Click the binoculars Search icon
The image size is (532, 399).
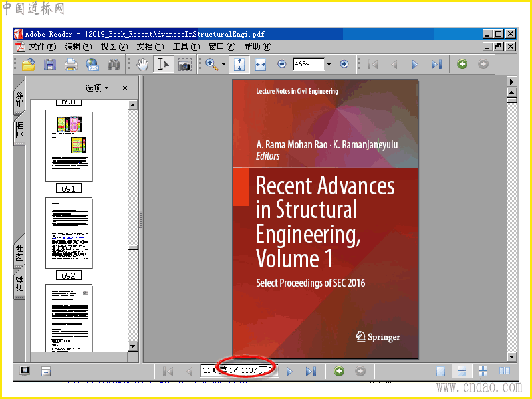[x=114, y=65]
